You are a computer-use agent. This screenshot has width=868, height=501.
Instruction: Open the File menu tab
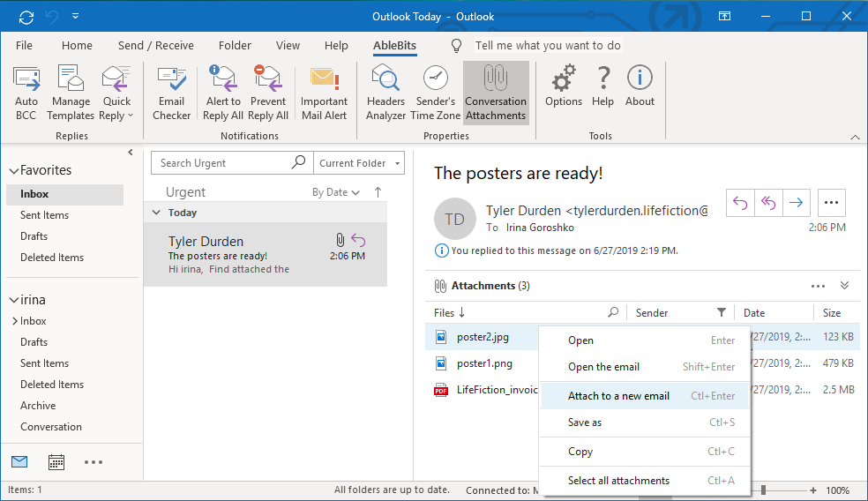[x=24, y=45]
